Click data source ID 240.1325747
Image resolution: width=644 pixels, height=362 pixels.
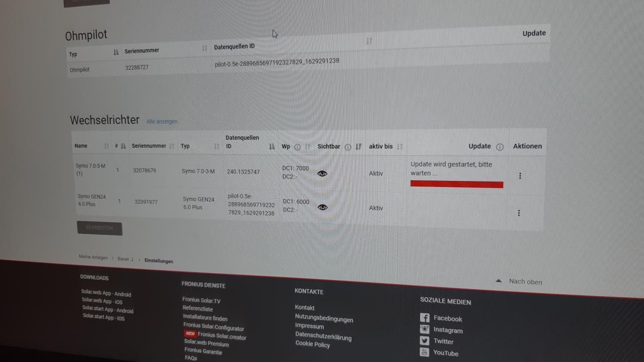coord(244,172)
